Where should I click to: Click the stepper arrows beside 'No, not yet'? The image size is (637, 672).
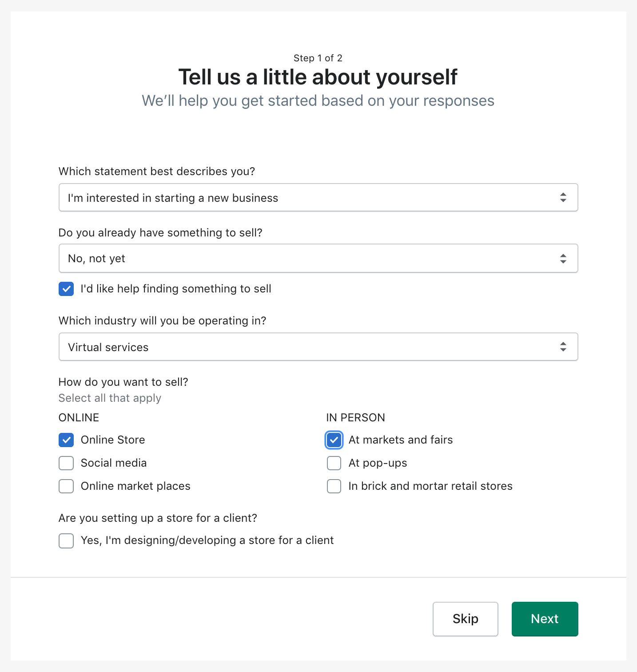[563, 258]
